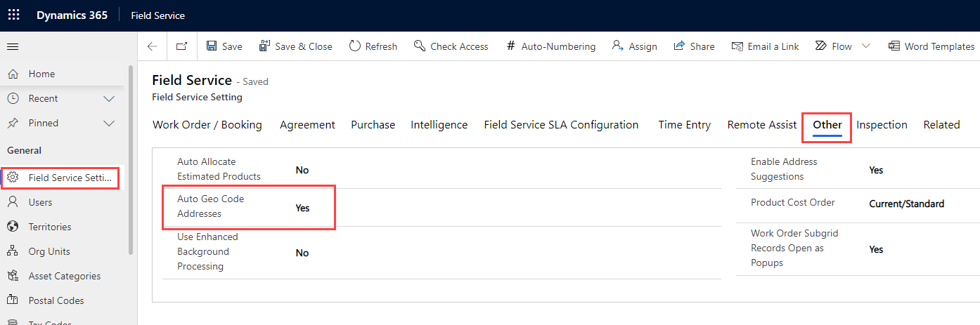
Task: Click the Save & Close button
Action: [295, 46]
